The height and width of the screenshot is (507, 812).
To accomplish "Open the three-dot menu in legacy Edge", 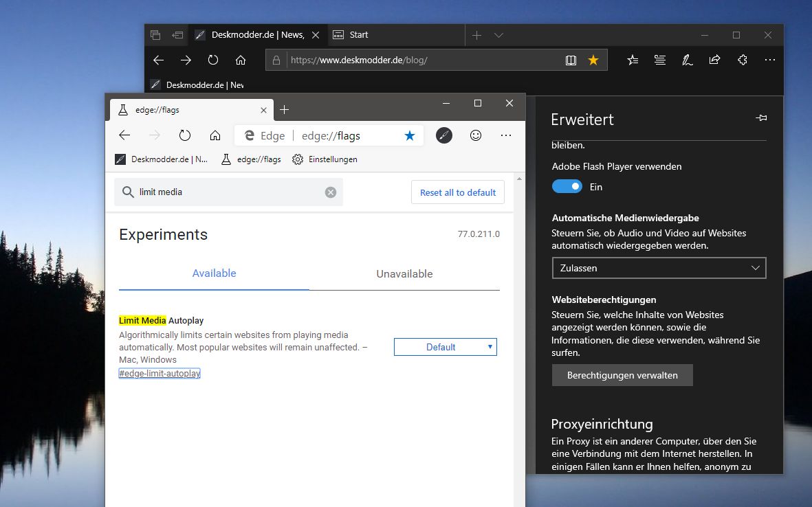I will (x=770, y=60).
